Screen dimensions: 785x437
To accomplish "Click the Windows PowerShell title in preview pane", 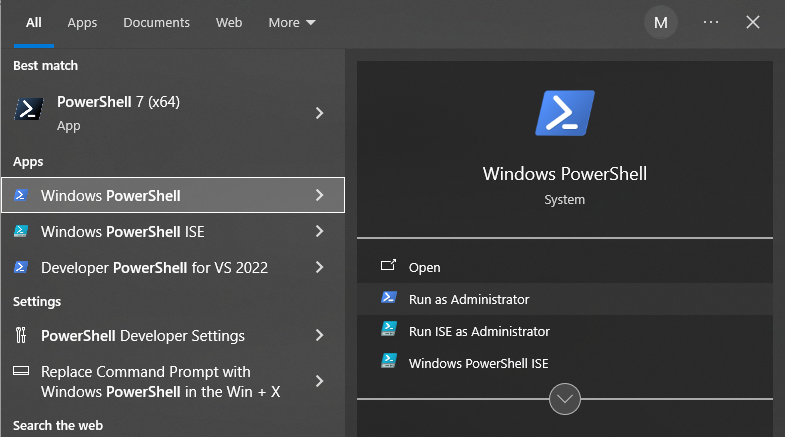I will [x=565, y=174].
